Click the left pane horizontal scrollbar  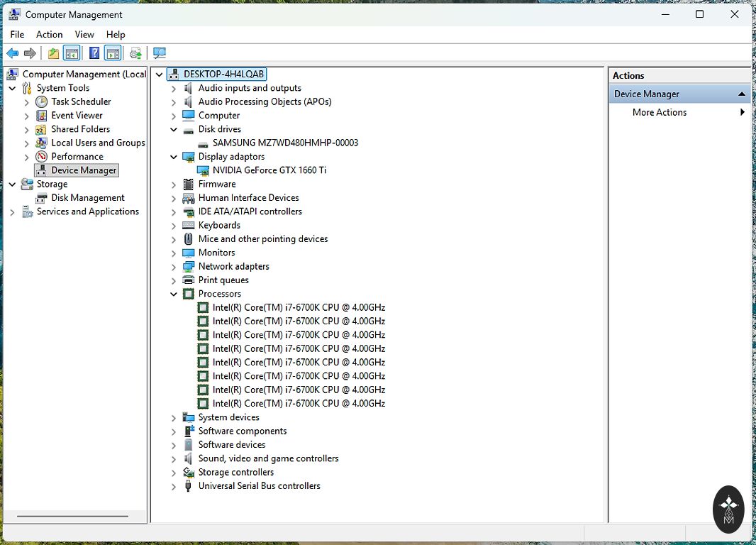[x=72, y=516]
